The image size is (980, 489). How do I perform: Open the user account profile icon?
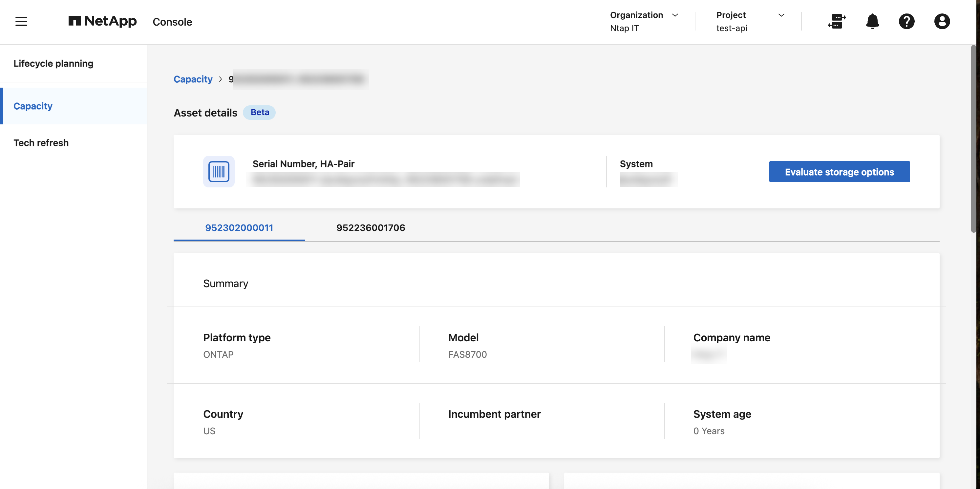(x=942, y=21)
